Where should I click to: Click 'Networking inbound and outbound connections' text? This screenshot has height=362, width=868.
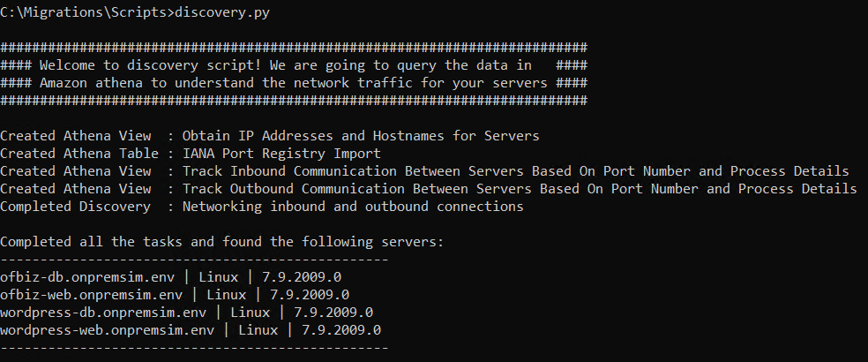pos(353,207)
